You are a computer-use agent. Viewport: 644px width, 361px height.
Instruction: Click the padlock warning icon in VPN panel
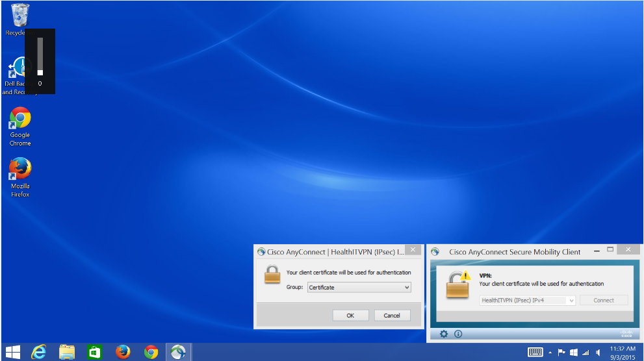pyautogui.click(x=458, y=284)
